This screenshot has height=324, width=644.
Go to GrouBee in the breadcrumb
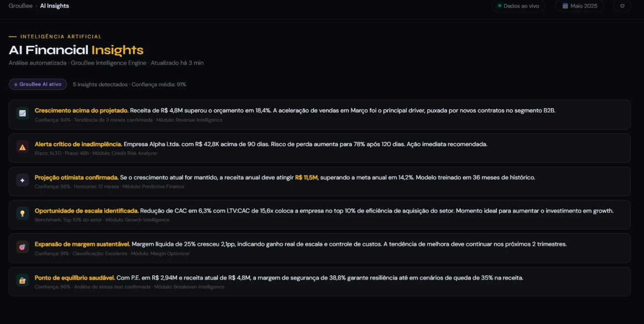point(21,6)
